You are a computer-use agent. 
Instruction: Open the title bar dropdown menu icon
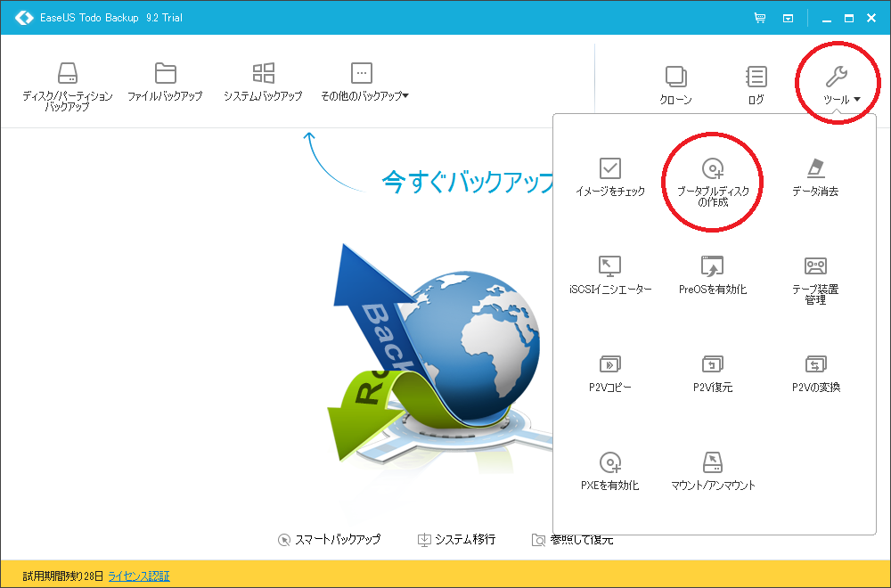point(789,18)
